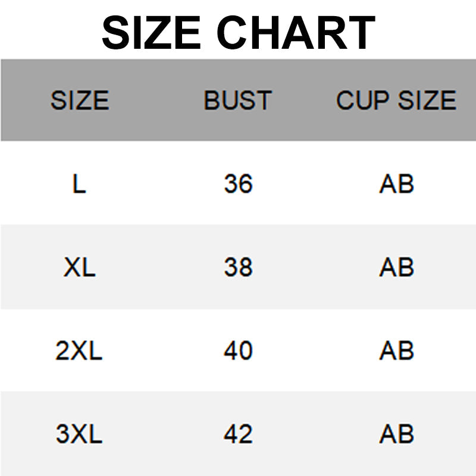Click the AB cup size in 2XL row
This screenshot has width=476, height=476.
point(396,351)
